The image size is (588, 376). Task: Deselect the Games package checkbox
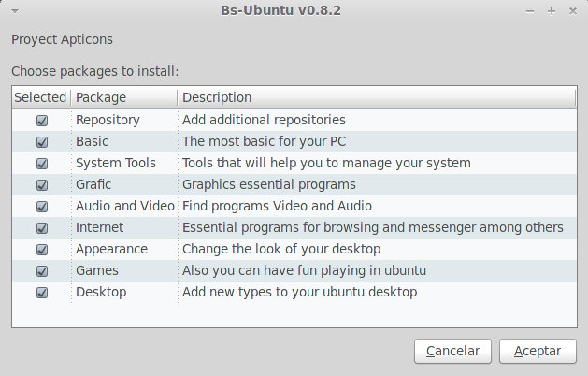coord(42,271)
